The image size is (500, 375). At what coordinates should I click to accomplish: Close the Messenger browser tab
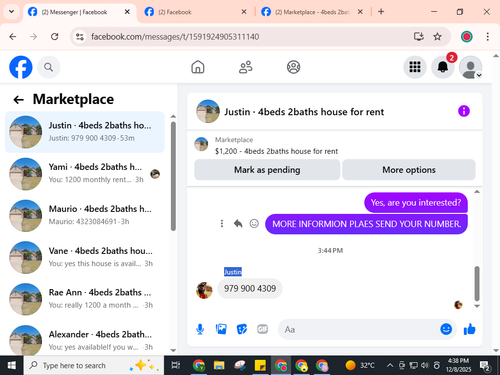coord(127,12)
